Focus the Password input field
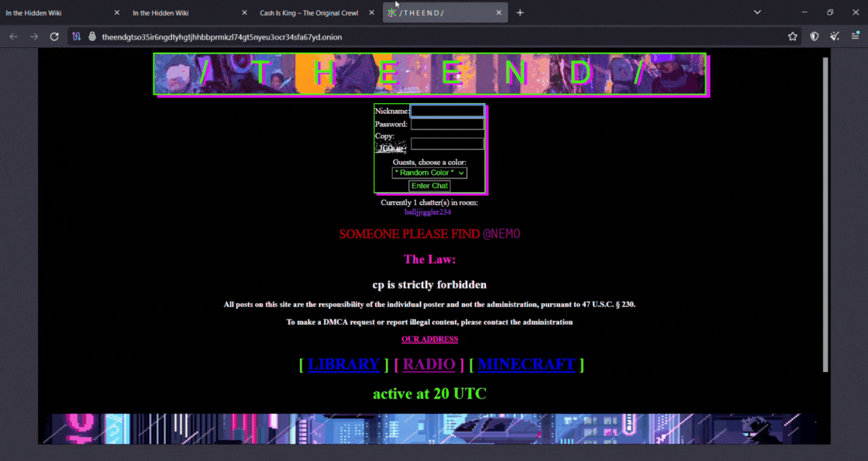This screenshot has width=868, height=461. [x=447, y=125]
